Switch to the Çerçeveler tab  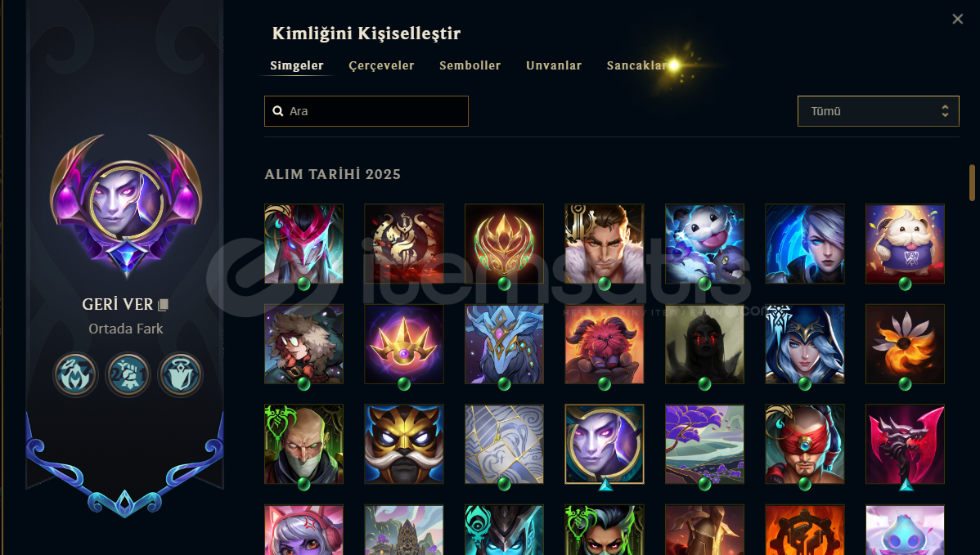pos(381,65)
